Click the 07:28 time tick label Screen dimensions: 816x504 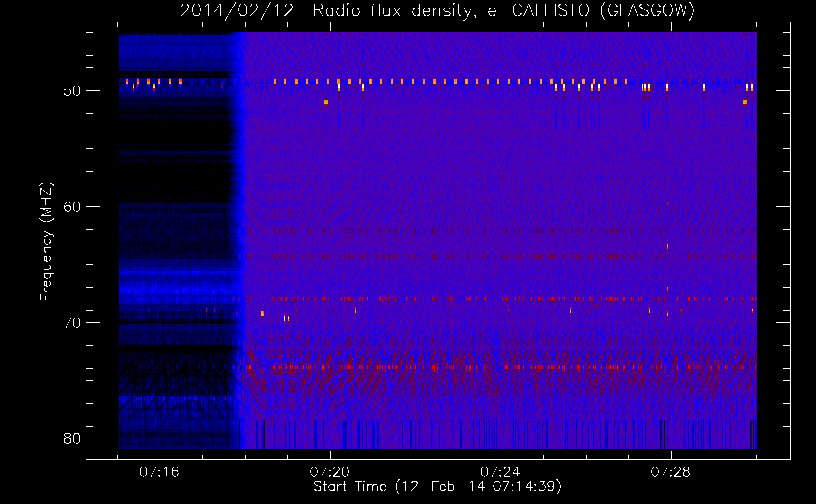(671, 472)
